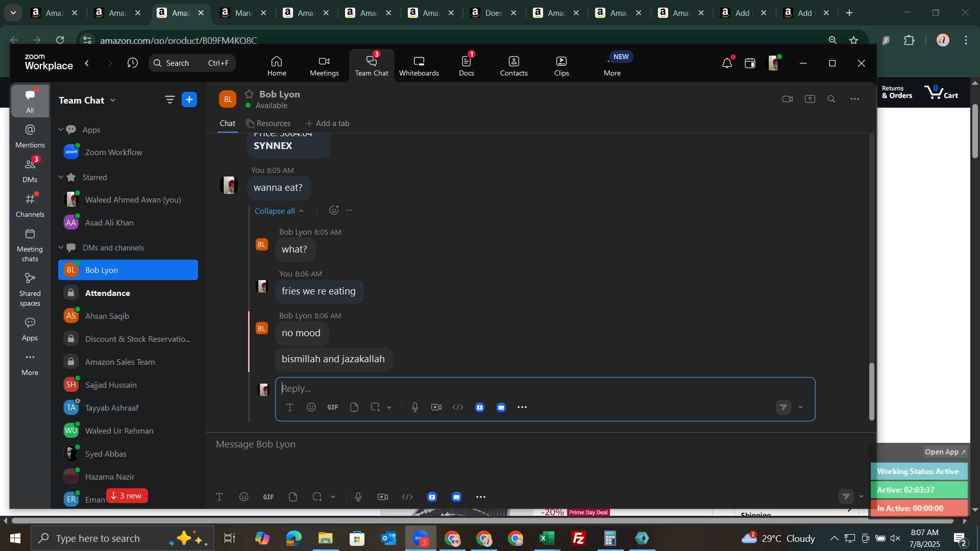Collapse DMs and channels section
Image resolution: width=980 pixels, height=551 pixels.
(x=61, y=247)
